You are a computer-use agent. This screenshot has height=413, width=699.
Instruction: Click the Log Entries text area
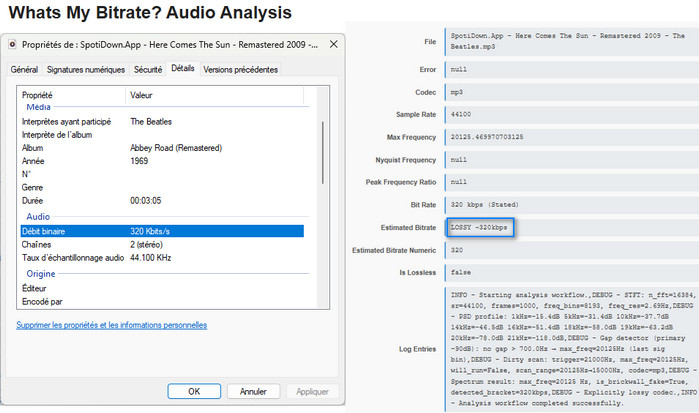tap(572, 349)
